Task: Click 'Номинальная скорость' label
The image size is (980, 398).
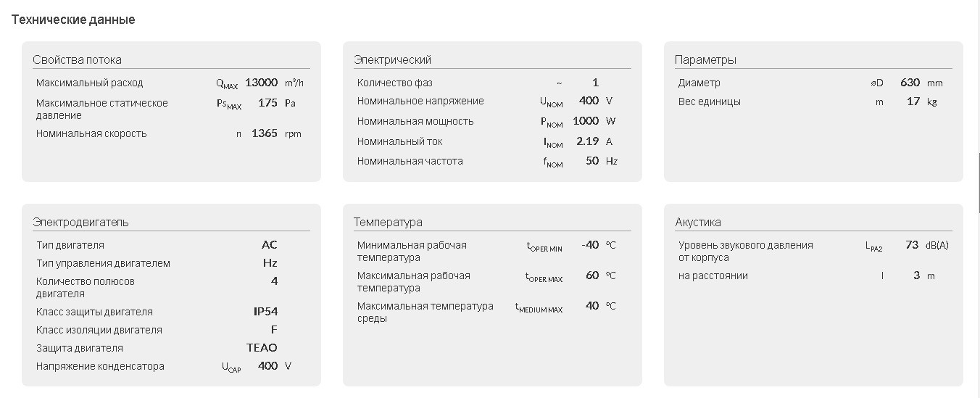Action: click(91, 133)
